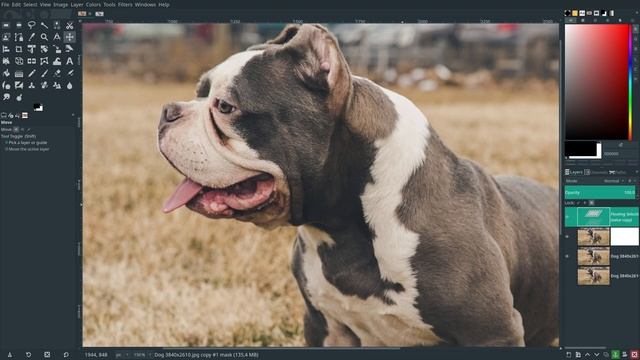Select the Rectangle Select tool

(x=6, y=25)
